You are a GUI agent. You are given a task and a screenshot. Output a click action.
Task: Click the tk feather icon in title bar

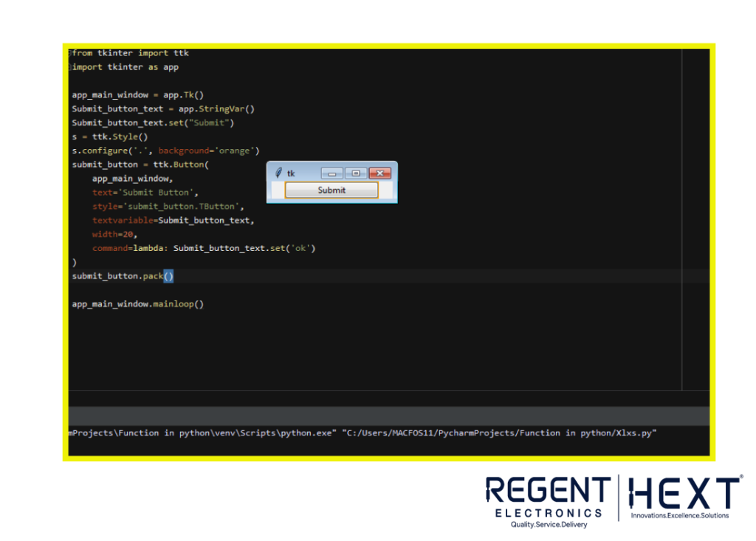pyautogui.click(x=278, y=173)
